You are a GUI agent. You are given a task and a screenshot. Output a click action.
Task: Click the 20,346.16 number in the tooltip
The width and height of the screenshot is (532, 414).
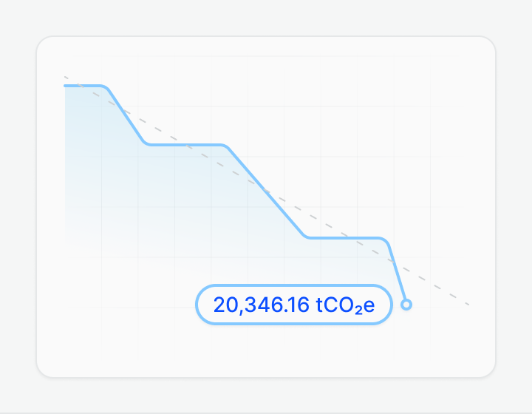coord(262,305)
